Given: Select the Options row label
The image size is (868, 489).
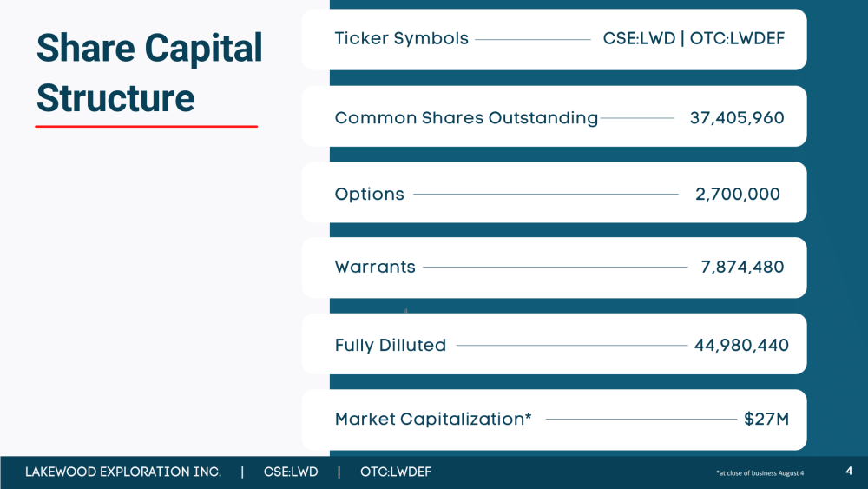Looking at the screenshot, I should [369, 195].
